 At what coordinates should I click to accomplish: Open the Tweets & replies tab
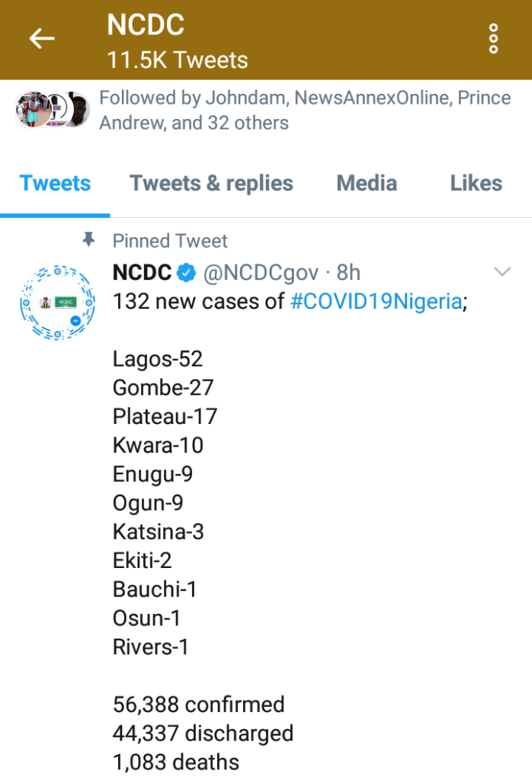tap(211, 184)
